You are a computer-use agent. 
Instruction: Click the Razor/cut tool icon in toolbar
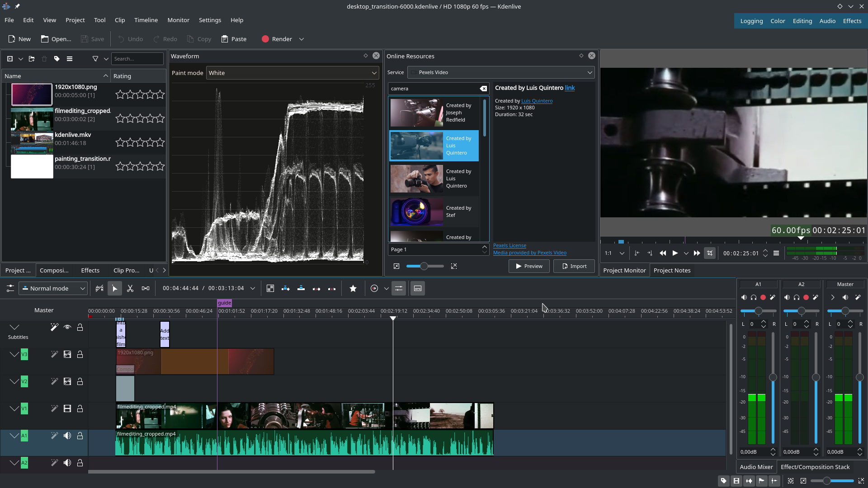pyautogui.click(x=130, y=288)
